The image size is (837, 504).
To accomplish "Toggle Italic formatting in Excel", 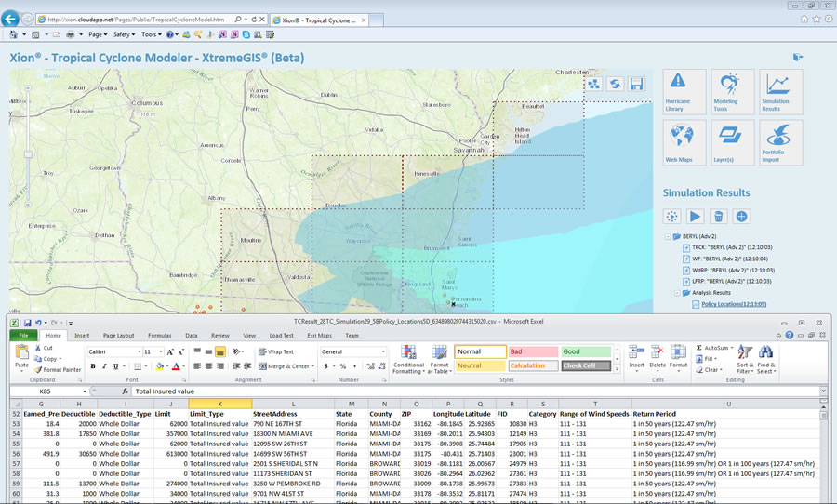I will coord(104,366).
